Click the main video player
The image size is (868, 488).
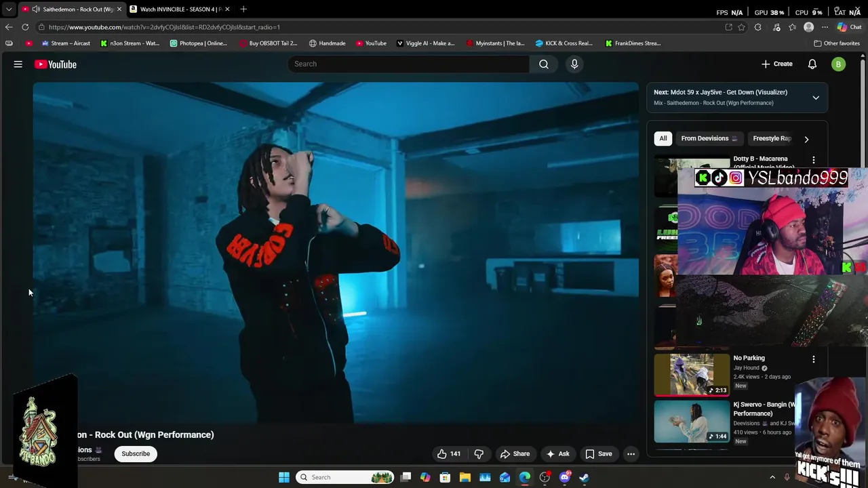tap(336, 253)
